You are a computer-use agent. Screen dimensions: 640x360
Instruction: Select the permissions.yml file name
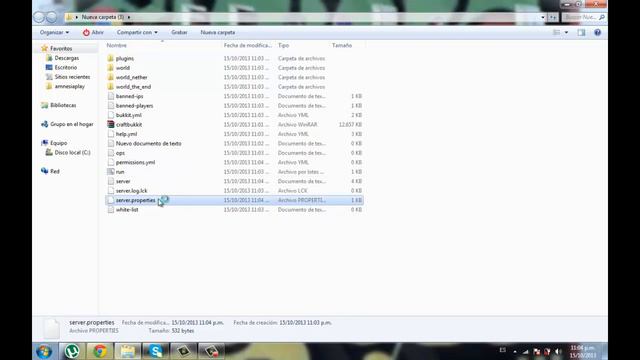(x=135, y=162)
